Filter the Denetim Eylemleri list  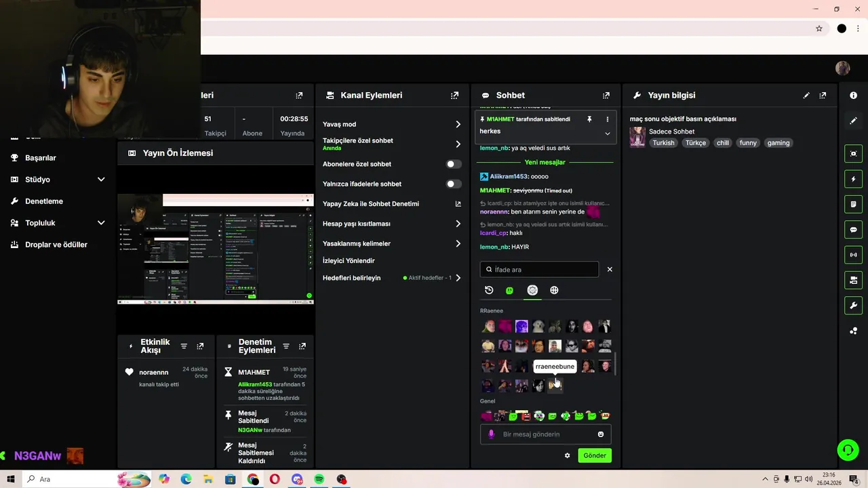[286, 346]
